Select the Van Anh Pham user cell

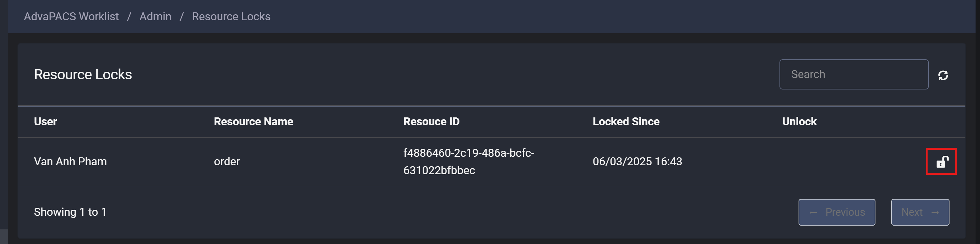(70, 162)
